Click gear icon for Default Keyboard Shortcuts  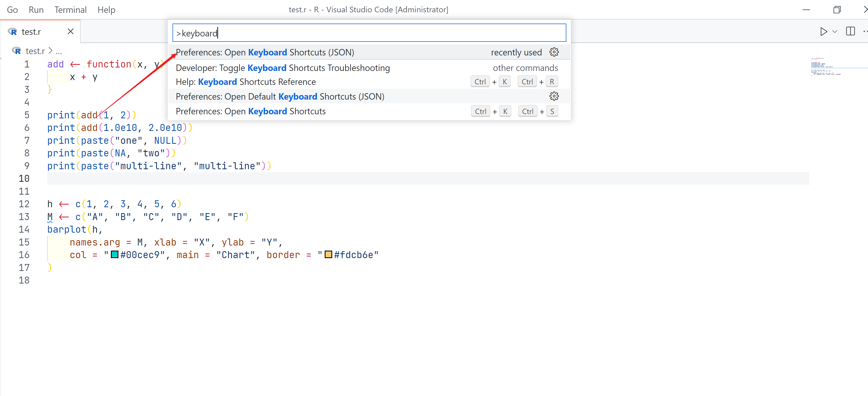click(554, 97)
